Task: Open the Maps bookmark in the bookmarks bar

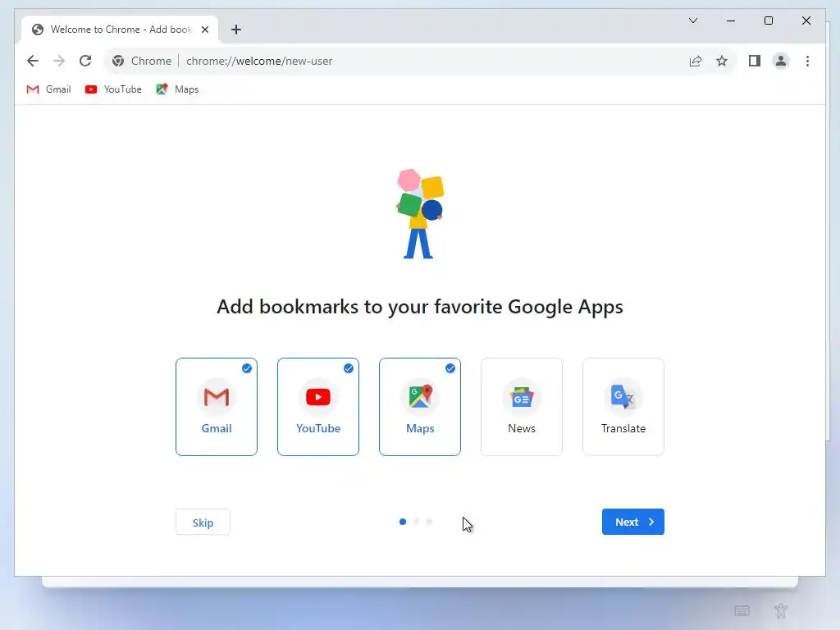Action: pos(177,89)
